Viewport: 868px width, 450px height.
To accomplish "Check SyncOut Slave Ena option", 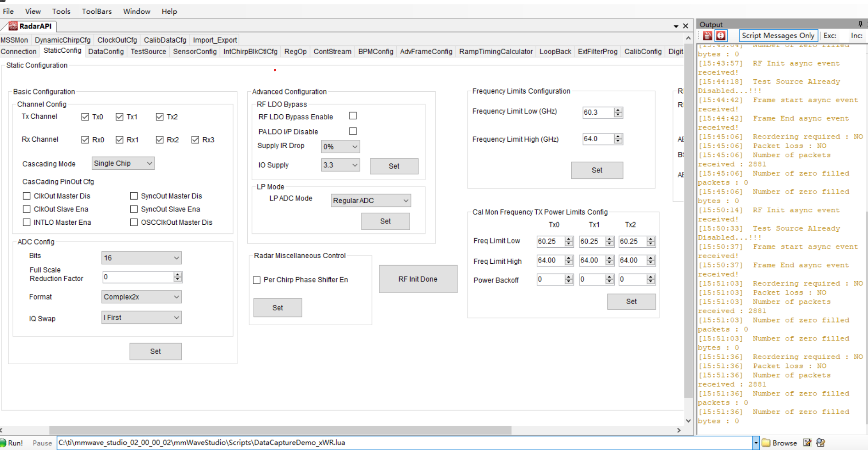I will [134, 209].
